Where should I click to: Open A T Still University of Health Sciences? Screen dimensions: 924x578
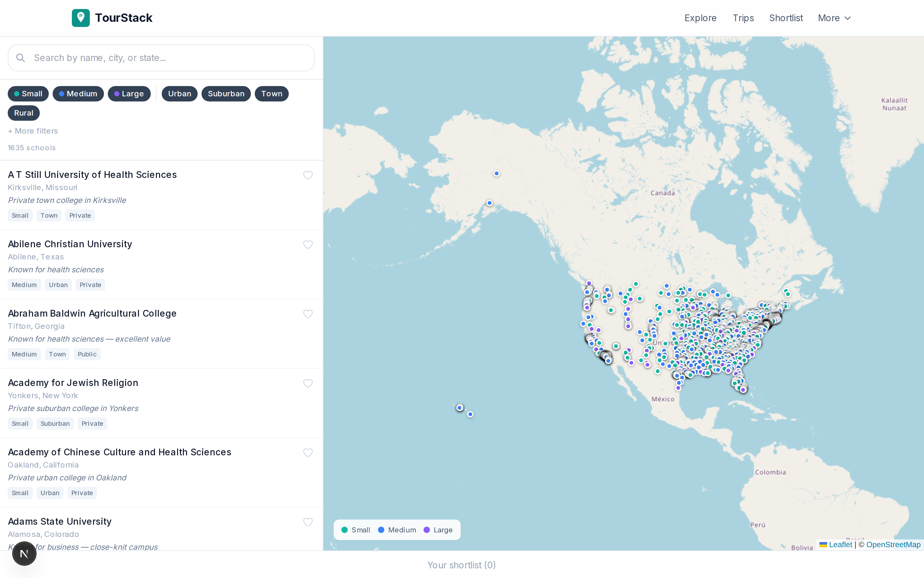click(92, 175)
